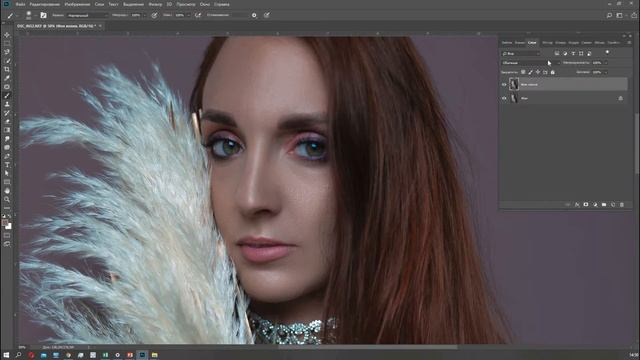Close the open document tab
Screen dimensions: 640x360
[x=100, y=26]
